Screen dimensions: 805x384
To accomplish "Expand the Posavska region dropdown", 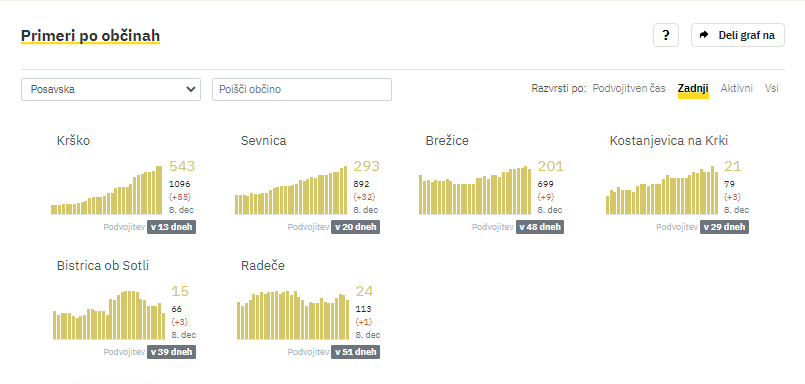I will tap(111, 89).
